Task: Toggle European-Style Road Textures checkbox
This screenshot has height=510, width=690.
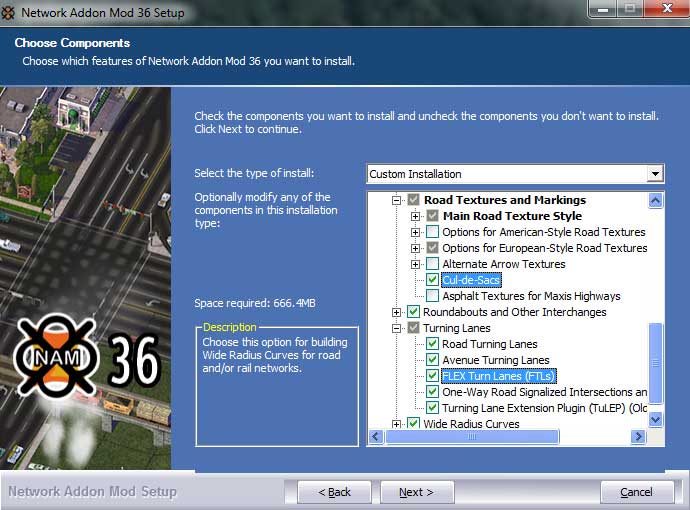Action: [x=433, y=248]
